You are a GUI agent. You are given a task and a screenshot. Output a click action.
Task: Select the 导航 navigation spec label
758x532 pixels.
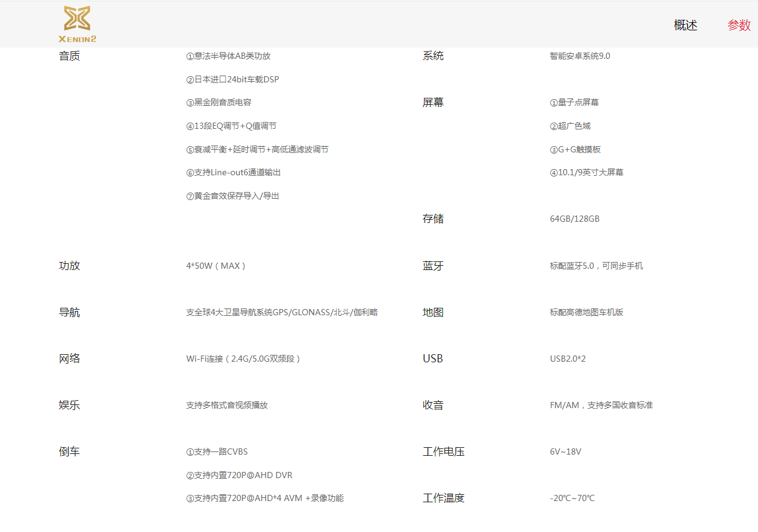pyautogui.click(x=69, y=312)
